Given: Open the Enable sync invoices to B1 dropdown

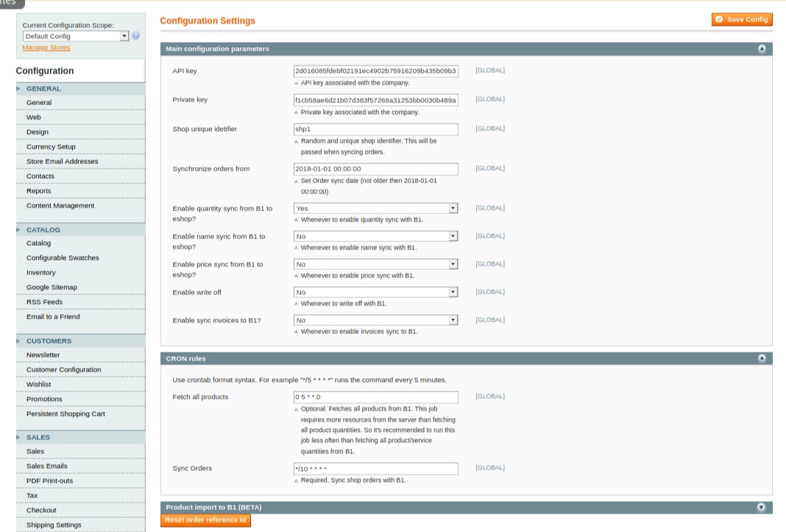Looking at the screenshot, I should [x=453, y=319].
